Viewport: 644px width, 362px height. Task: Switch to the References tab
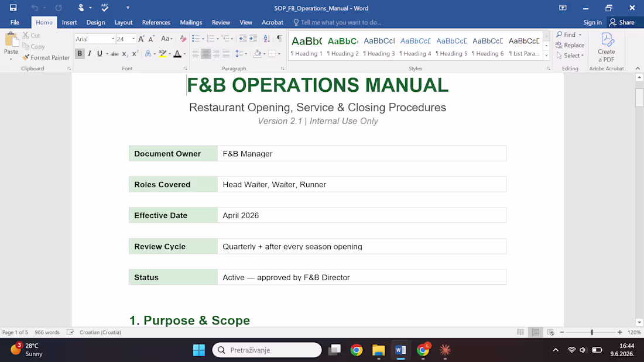(156, 23)
